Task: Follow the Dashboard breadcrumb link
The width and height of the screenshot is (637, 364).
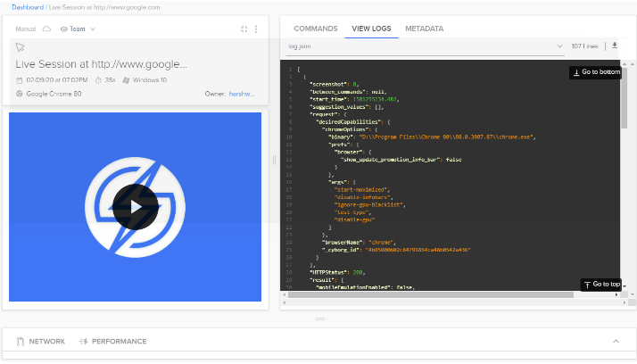Action: coord(27,7)
